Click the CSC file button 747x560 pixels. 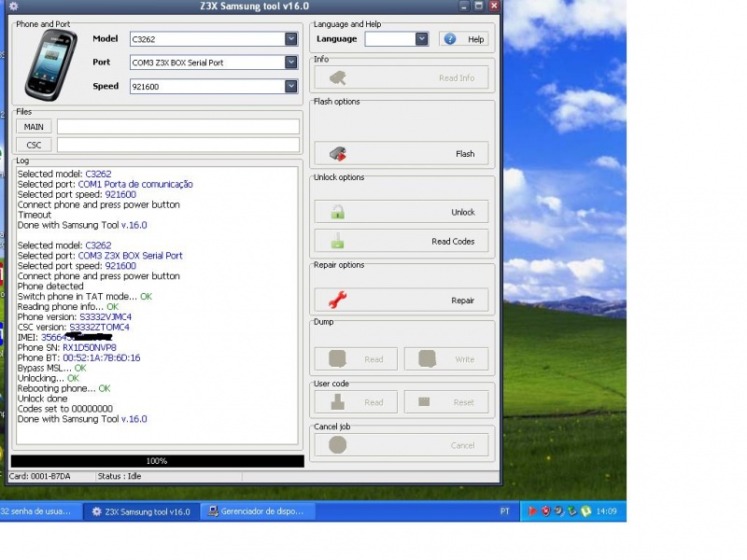tap(34, 145)
